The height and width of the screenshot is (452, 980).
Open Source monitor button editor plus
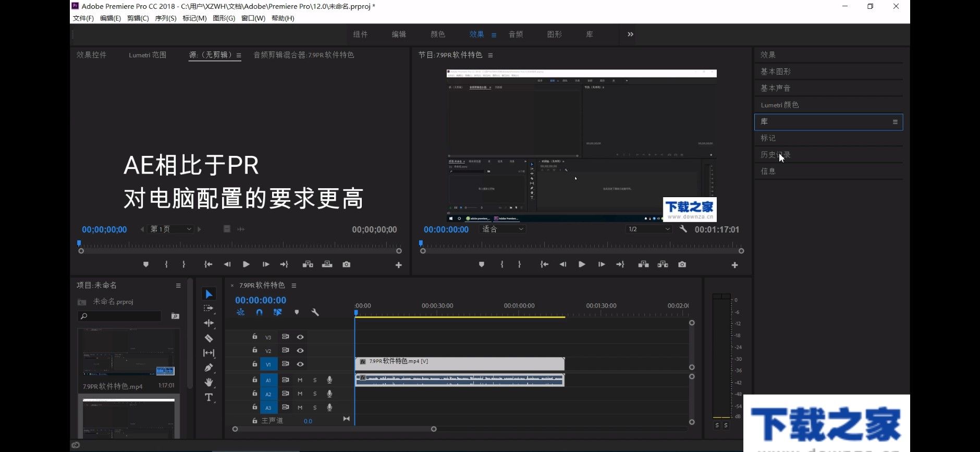pos(398,265)
